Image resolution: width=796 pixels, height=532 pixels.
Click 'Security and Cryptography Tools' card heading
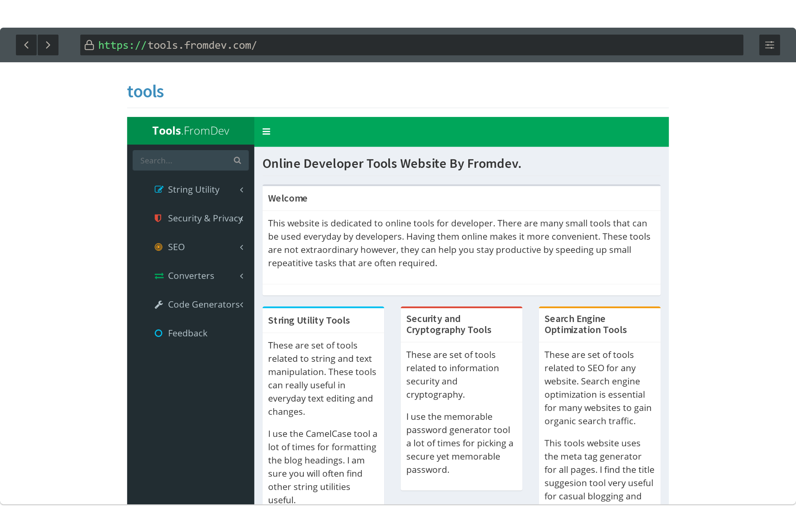tap(449, 324)
